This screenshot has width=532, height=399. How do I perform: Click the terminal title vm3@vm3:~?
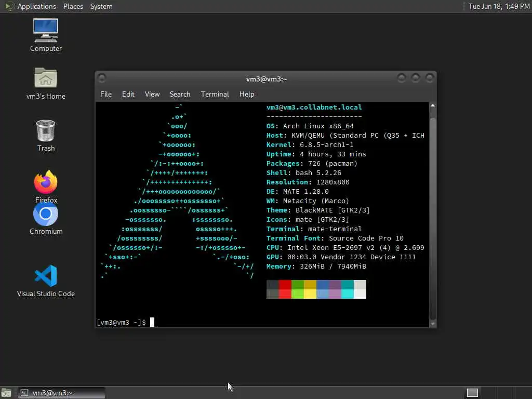coord(267,79)
